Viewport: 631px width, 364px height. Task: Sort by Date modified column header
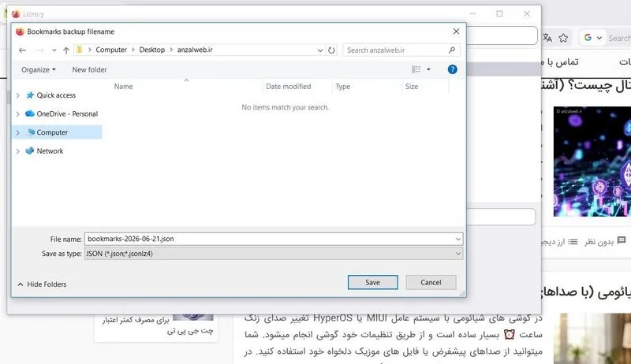coord(288,87)
